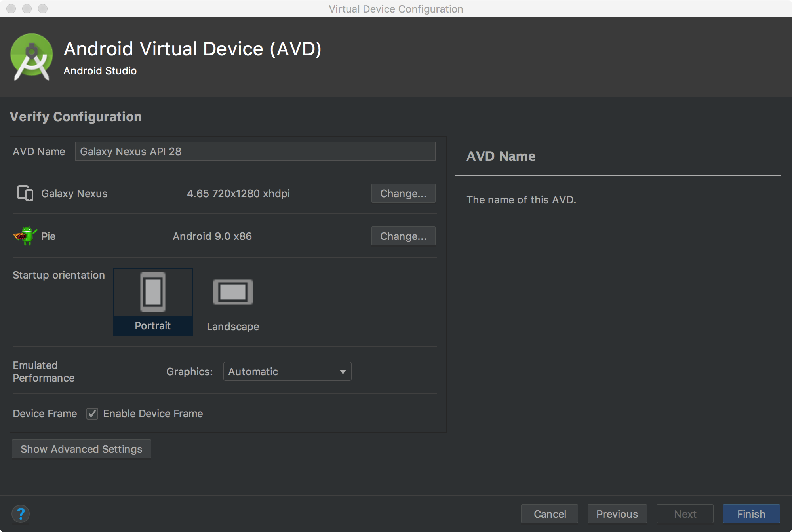Cancel the AVD configuration
The height and width of the screenshot is (532, 792).
(x=550, y=514)
